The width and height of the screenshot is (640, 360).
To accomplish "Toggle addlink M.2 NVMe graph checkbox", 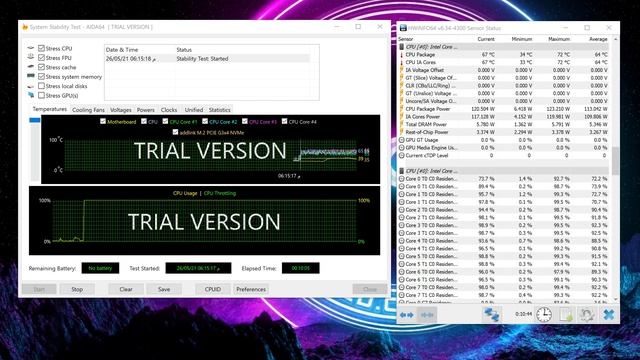I will pos(176,132).
